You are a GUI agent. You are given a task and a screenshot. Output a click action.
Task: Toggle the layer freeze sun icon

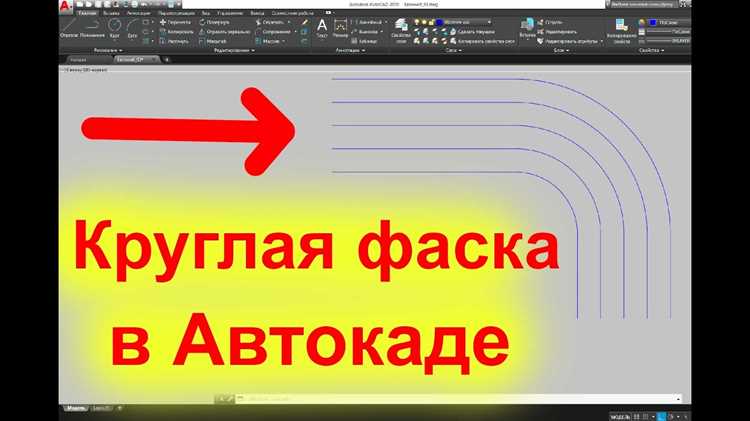tap(424, 22)
